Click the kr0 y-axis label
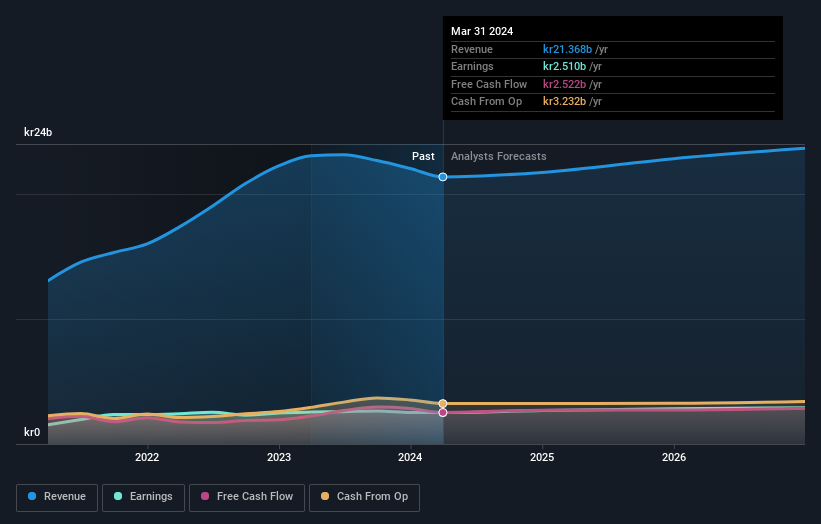Viewport: 821px width, 524px height. pyautogui.click(x=32, y=432)
